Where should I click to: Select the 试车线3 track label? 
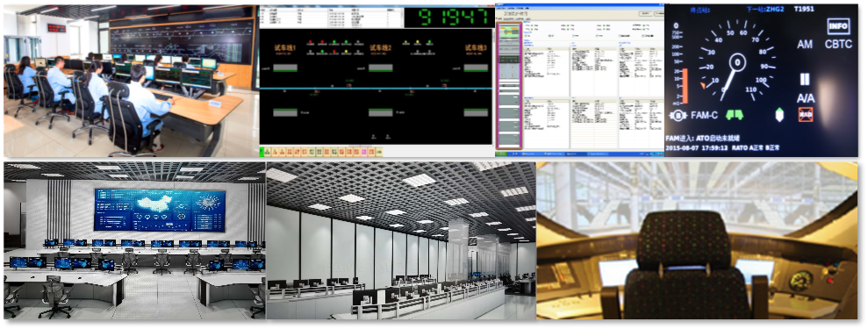(476, 48)
